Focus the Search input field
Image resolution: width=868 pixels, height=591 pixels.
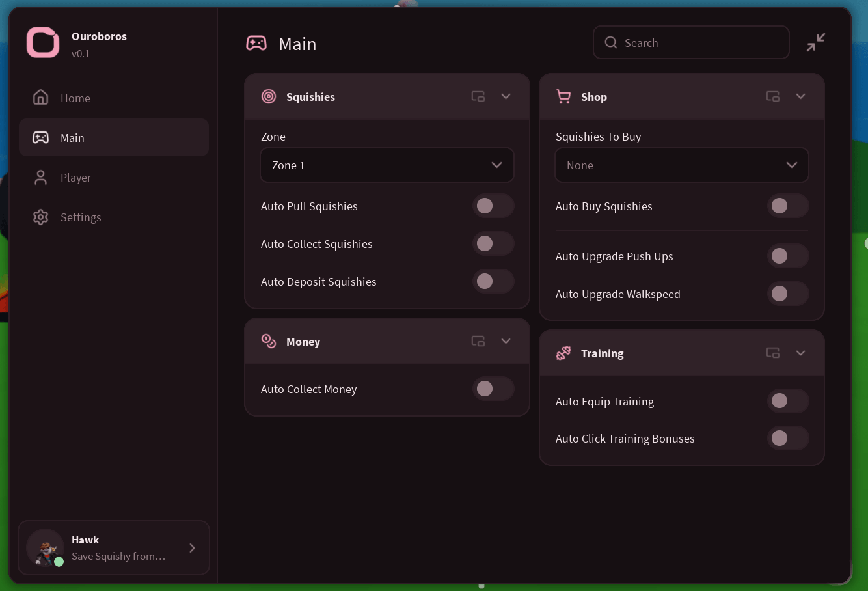691,42
